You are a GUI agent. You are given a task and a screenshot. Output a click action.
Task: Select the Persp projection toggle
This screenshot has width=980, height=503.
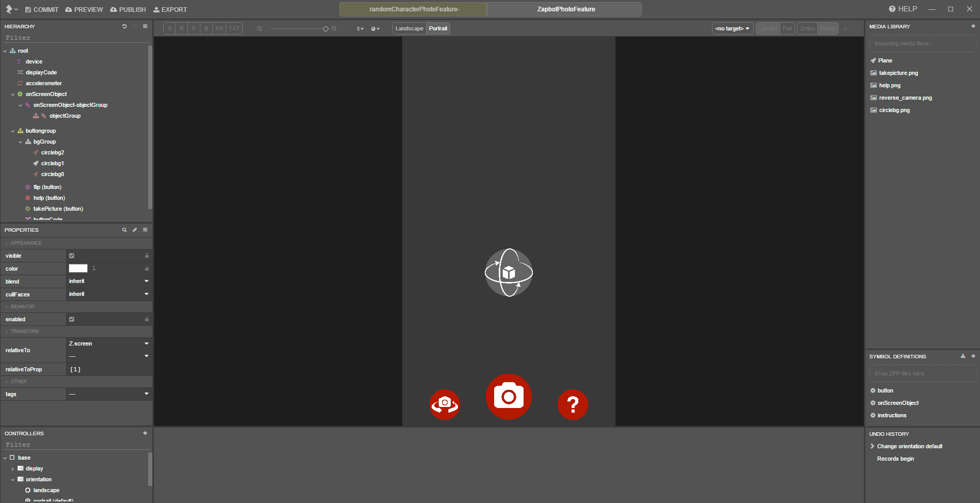pos(828,28)
